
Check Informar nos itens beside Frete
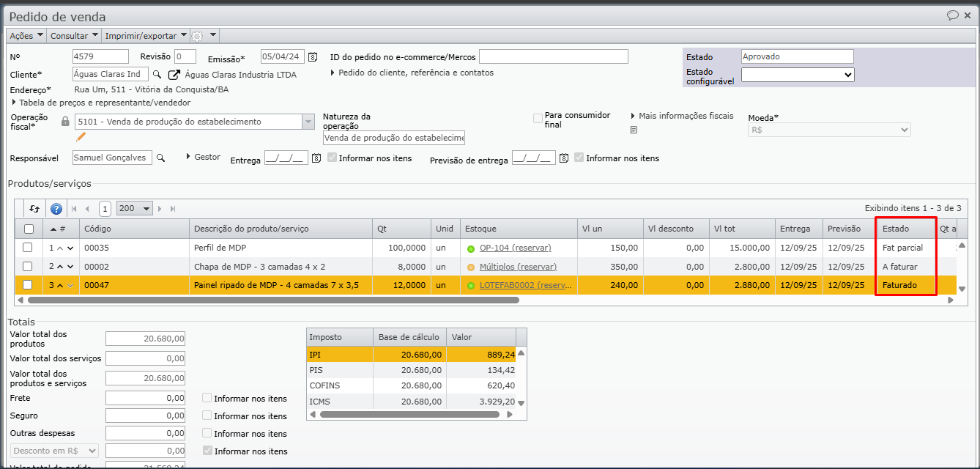pos(208,398)
